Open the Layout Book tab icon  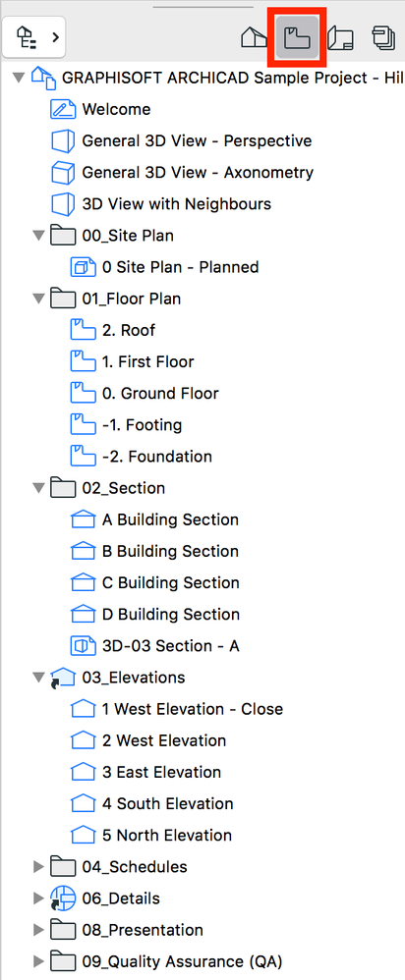tap(341, 37)
